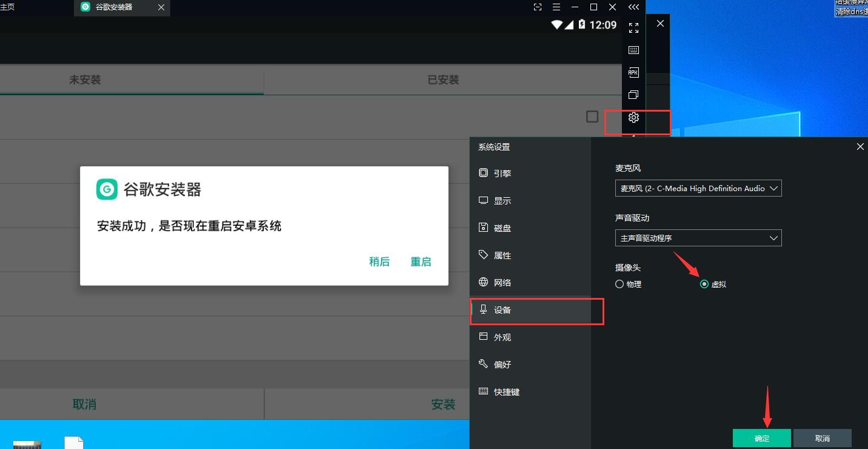This screenshot has width=868, height=449.
Task: Open emulator settings gear in sidebar
Action: (633, 117)
